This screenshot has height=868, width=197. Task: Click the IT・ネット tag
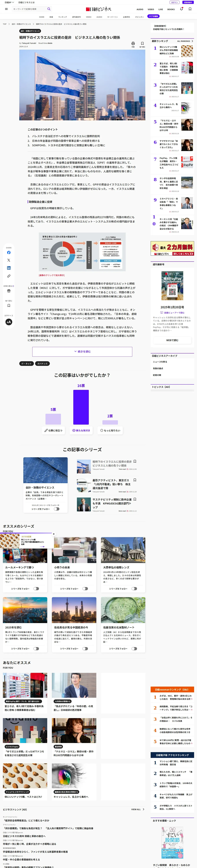click(26, 364)
